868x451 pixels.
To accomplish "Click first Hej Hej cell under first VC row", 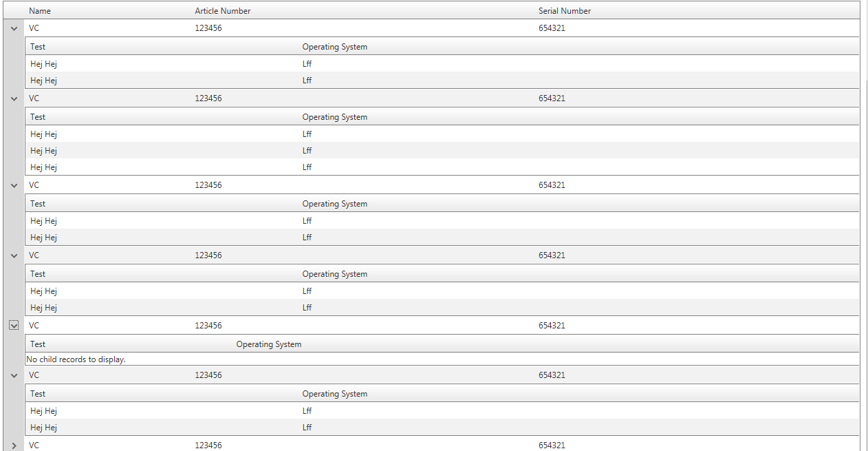I will click(44, 64).
